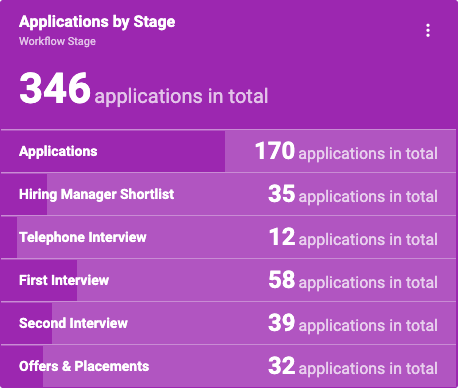Select the Second Interview stage row
The width and height of the screenshot is (458, 388).
click(228, 323)
